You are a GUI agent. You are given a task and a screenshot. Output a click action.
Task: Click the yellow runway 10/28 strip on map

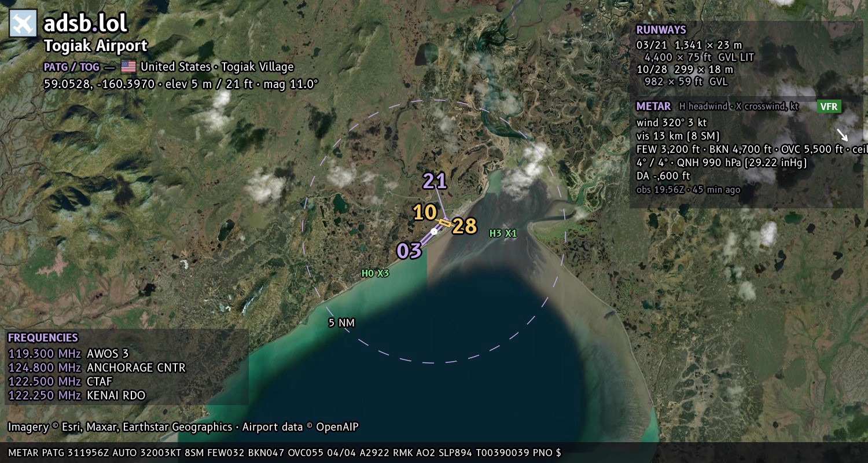pyautogui.click(x=445, y=222)
